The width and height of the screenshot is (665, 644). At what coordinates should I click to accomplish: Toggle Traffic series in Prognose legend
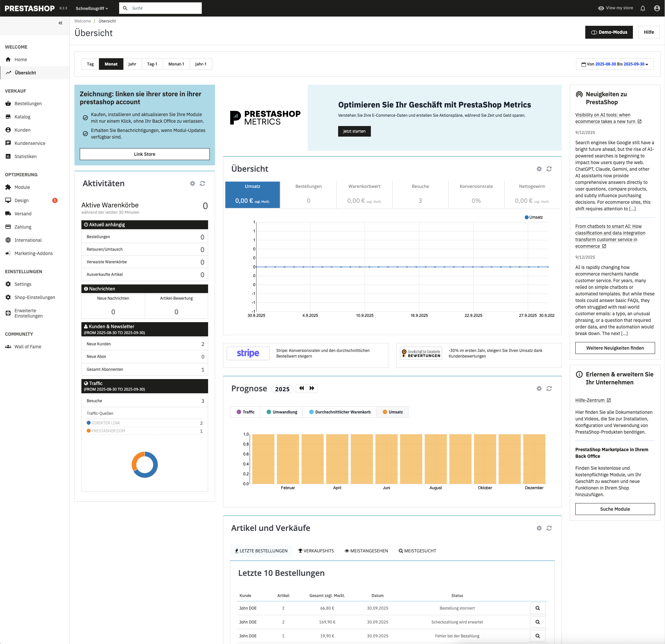(x=245, y=412)
